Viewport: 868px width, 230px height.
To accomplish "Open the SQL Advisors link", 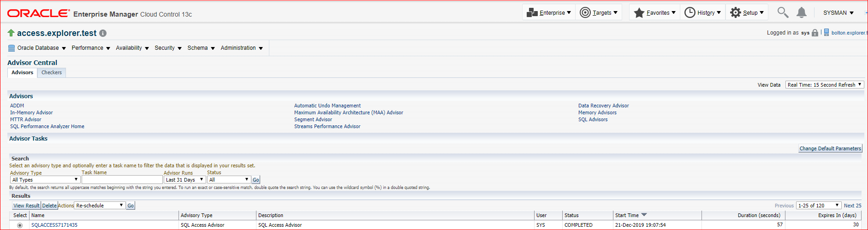I will pyautogui.click(x=593, y=119).
